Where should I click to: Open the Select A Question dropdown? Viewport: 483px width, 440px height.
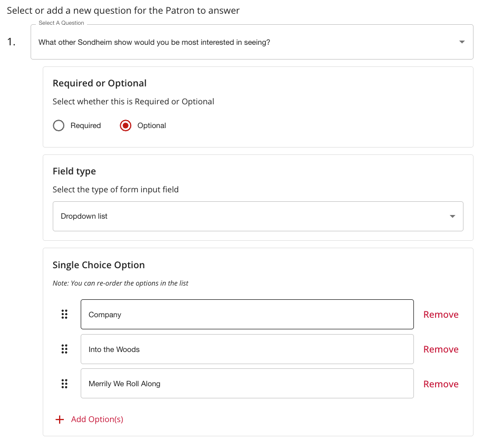pyautogui.click(x=252, y=42)
